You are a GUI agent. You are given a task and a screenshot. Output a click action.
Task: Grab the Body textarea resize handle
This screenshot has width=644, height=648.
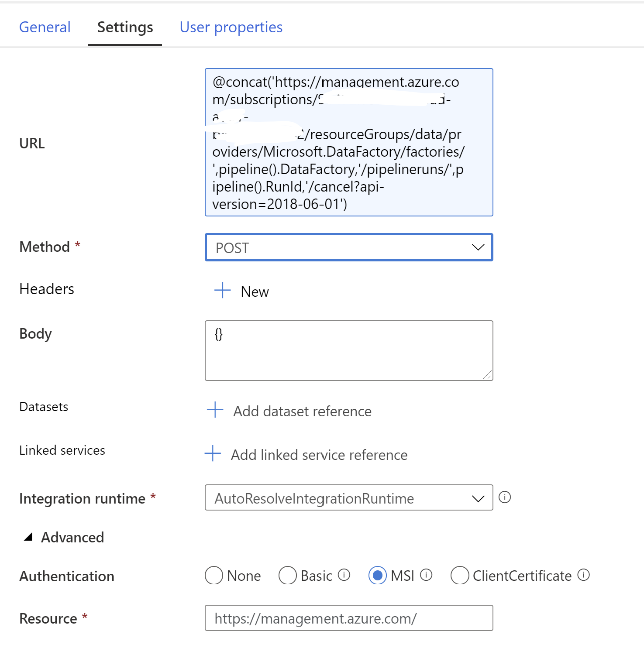point(488,375)
